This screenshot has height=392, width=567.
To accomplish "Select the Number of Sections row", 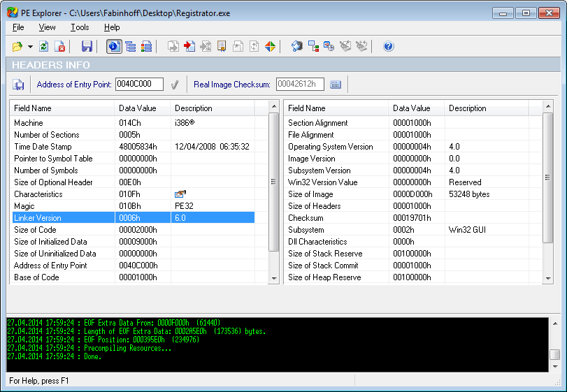I will [132, 135].
